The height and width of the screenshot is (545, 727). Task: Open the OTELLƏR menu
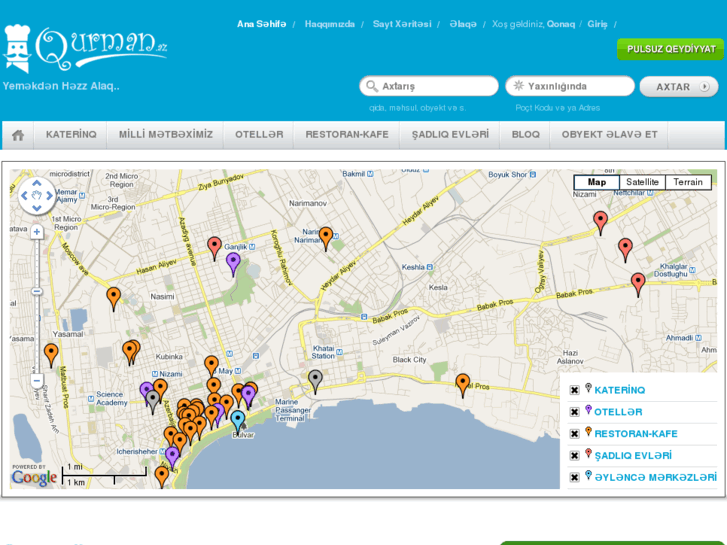click(259, 135)
